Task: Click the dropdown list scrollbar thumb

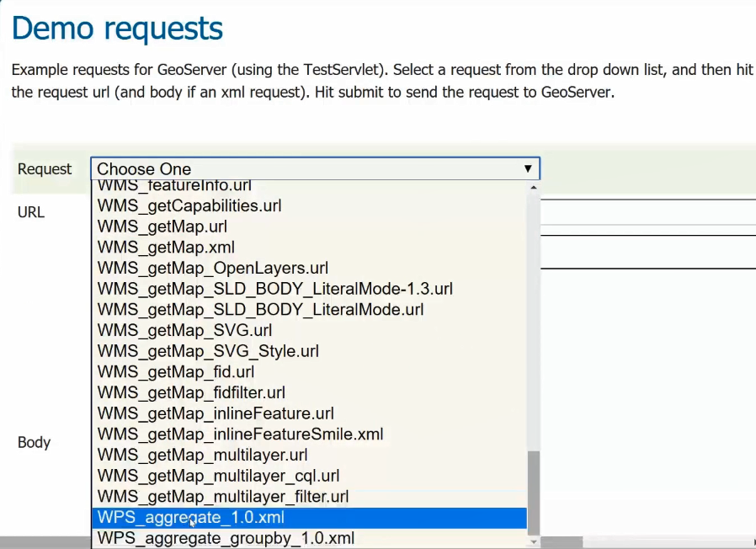Action: [533, 493]
